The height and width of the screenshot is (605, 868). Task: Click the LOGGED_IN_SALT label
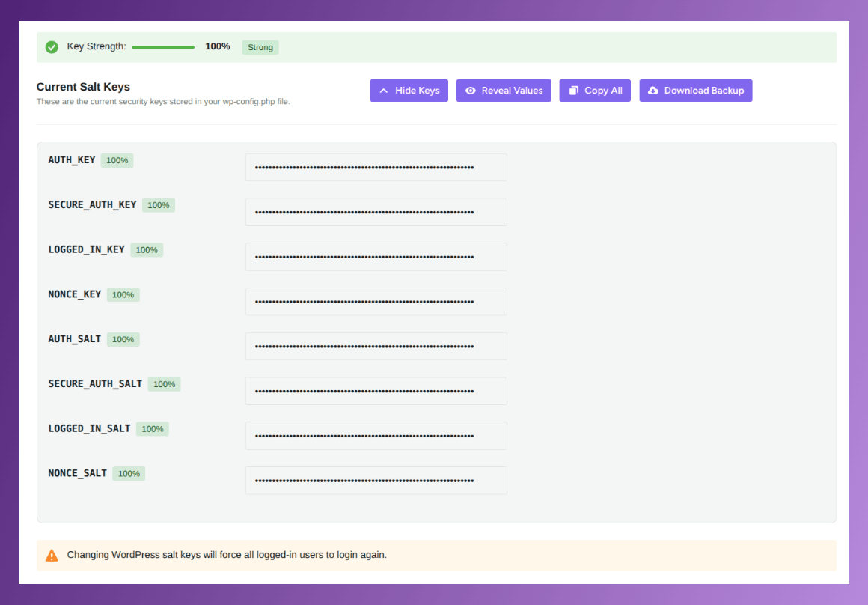[89, 429]
